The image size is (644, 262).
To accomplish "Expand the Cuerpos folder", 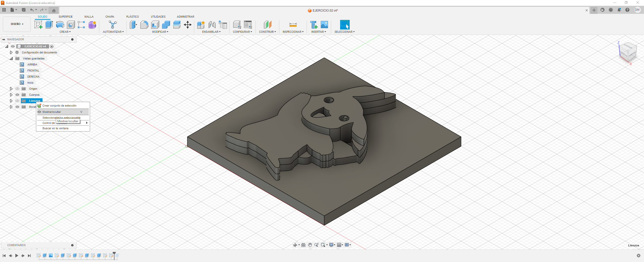I will point(11,95).
